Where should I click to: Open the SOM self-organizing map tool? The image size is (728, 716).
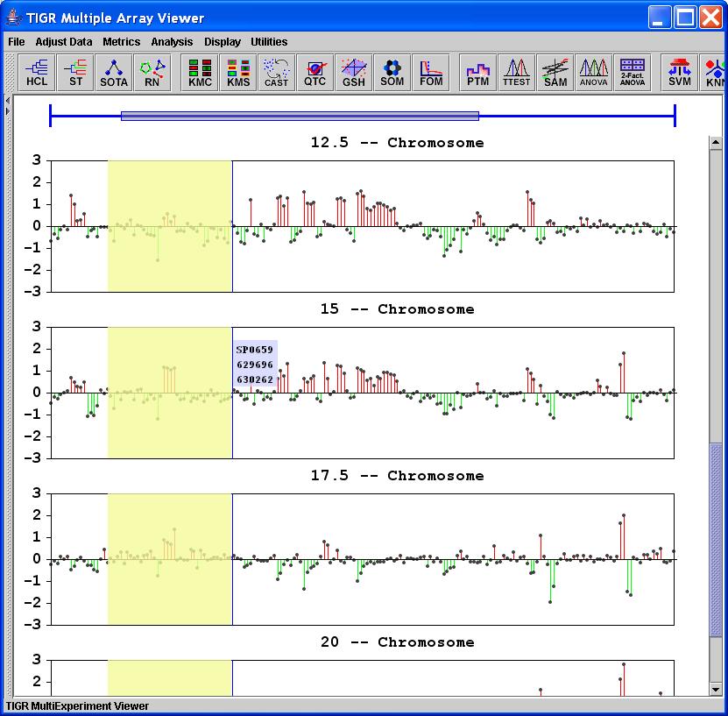pyautogui.click(x=392, y=73)
